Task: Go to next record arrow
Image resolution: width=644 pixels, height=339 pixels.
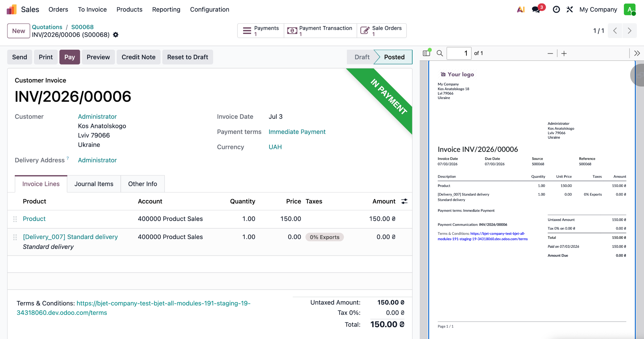Action: tap(630, 31)
